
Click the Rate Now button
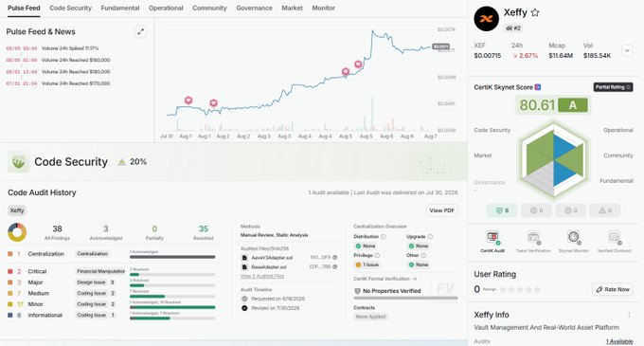tap(613, 289)
